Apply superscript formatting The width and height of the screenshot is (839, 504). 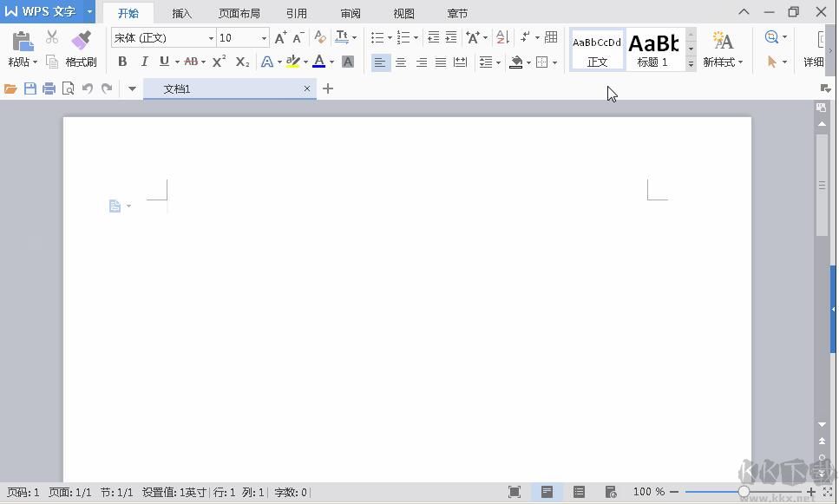point(219,62)
